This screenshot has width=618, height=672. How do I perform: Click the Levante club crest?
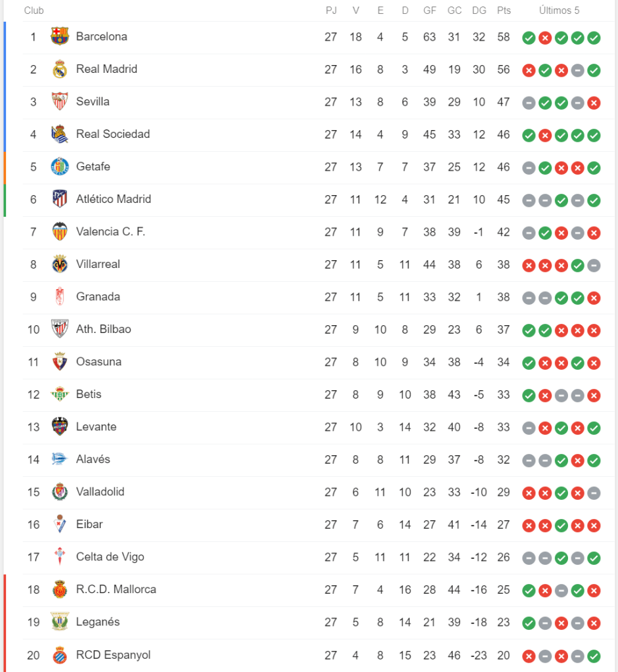point(60,427)
